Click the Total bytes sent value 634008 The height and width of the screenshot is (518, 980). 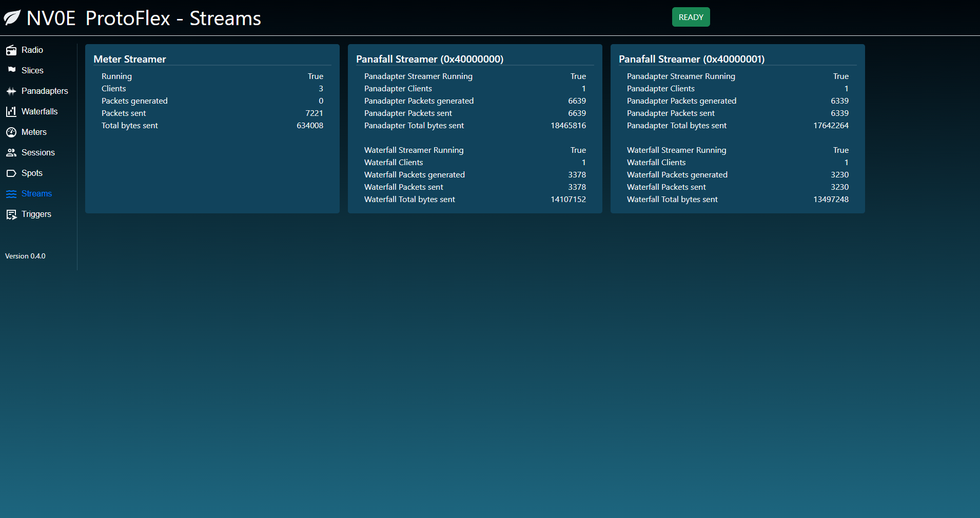310,125
